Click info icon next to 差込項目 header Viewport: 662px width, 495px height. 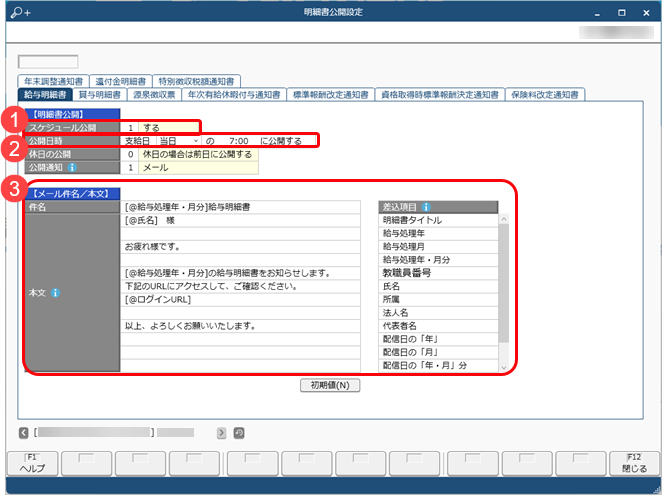[426, 207]
